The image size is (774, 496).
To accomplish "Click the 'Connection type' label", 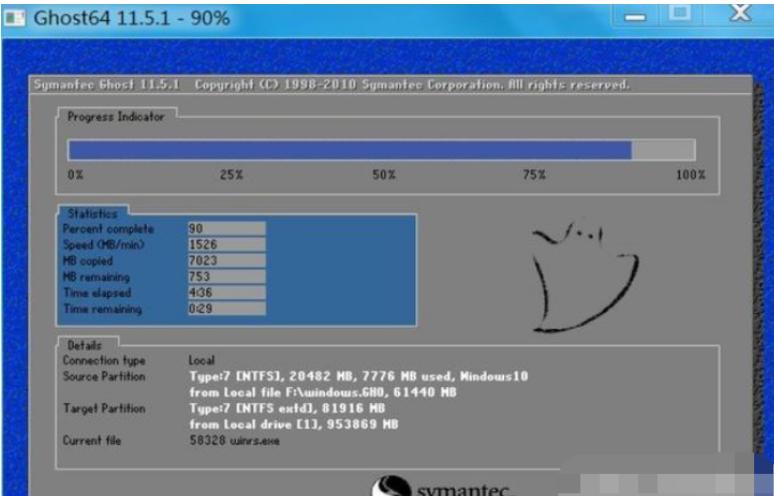I will click(x=104, y=361).
